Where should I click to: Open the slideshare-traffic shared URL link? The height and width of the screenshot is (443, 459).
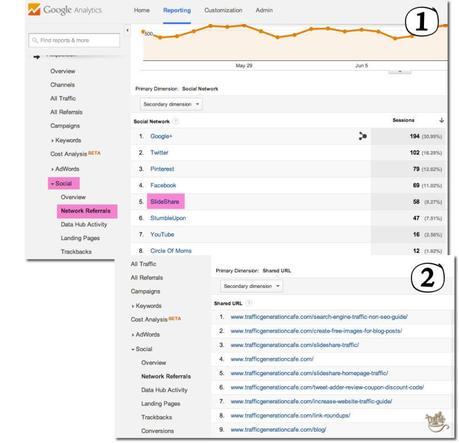click(295, 345)
